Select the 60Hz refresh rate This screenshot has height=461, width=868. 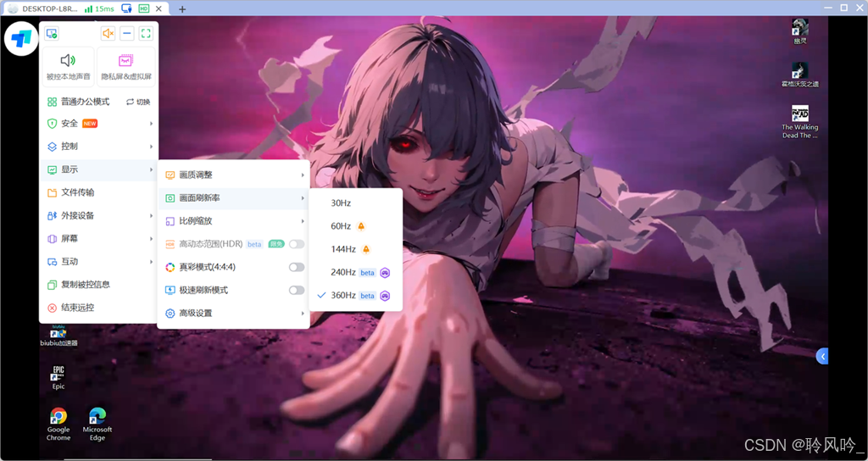(356, 226)
